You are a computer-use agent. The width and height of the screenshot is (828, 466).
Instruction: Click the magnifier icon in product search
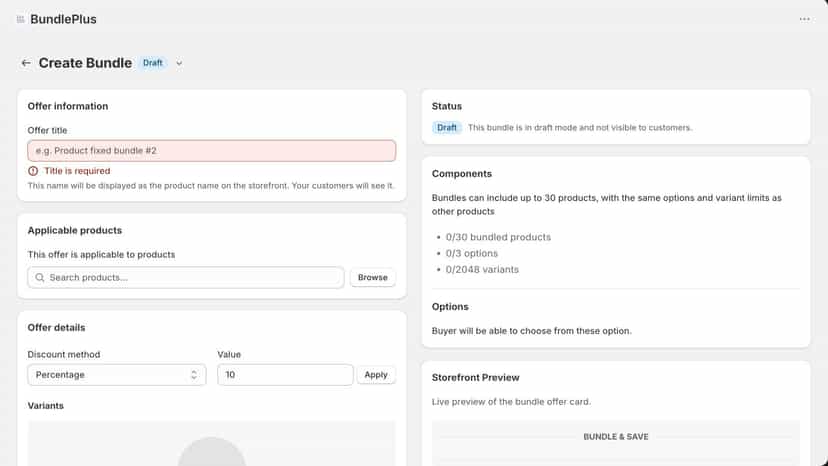click(40, 277)
